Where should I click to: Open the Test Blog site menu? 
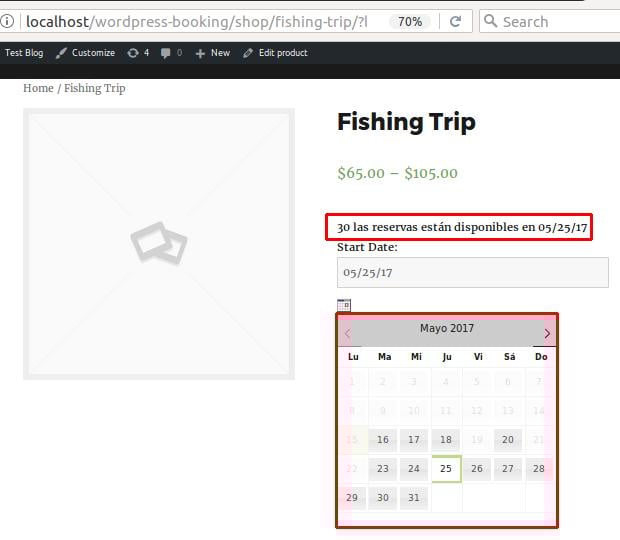pyautogui.click(x=24, y=53)
